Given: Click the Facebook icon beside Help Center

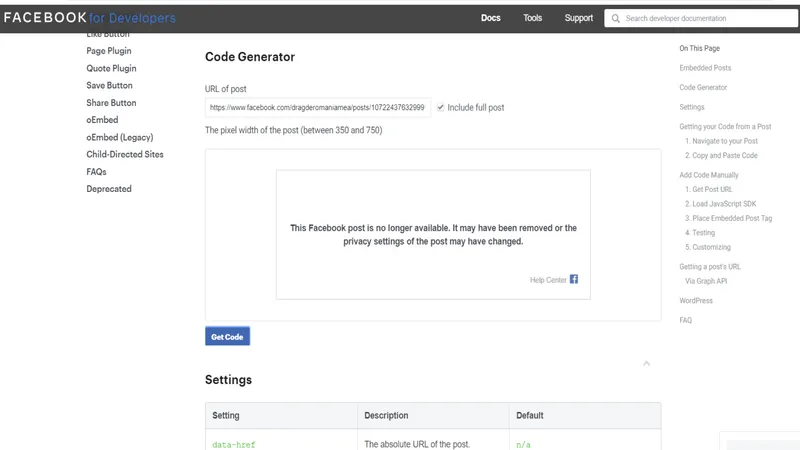Looking at the screenshot, I should coord(574,279).
